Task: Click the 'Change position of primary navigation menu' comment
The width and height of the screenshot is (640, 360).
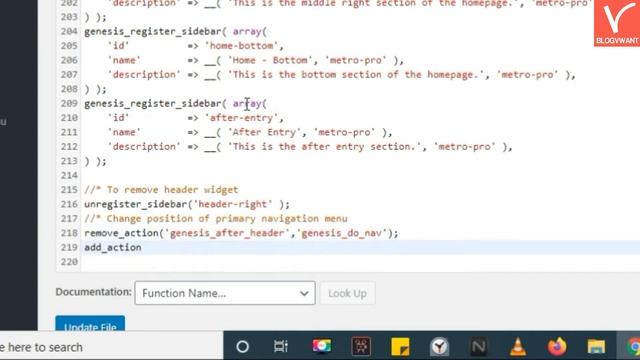Action: [x=216, y=219]
